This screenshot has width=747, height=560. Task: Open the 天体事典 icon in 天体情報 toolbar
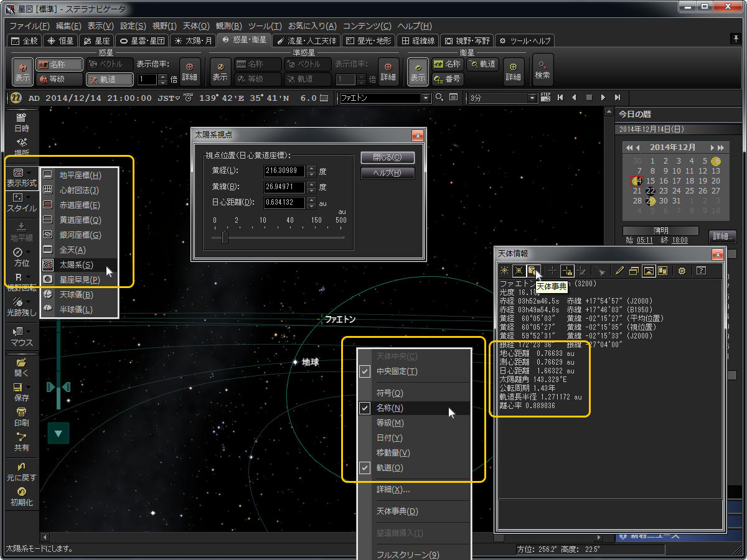pyautogui.click(x=533, y=271)
